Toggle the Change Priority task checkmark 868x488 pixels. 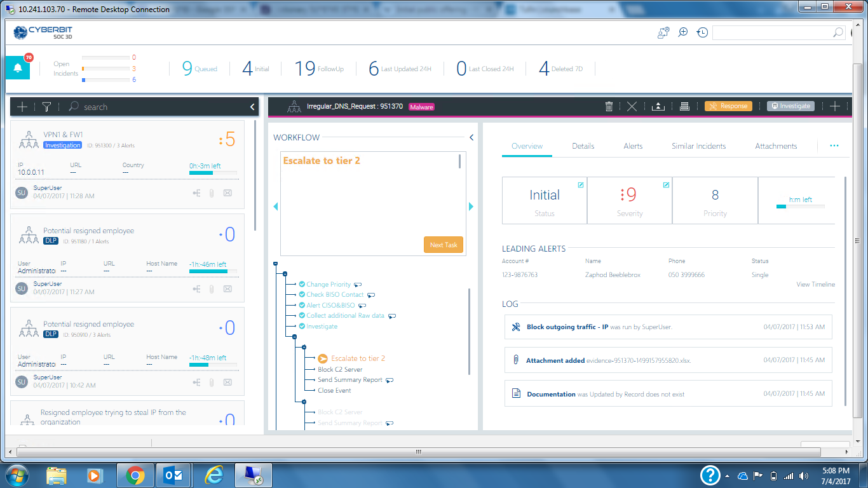click(x=302, y=284)
